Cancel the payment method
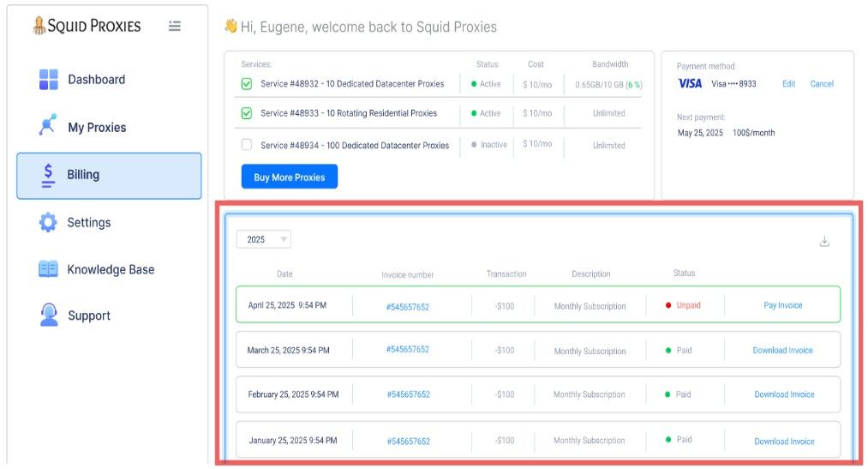 click(x=822, y=84)
